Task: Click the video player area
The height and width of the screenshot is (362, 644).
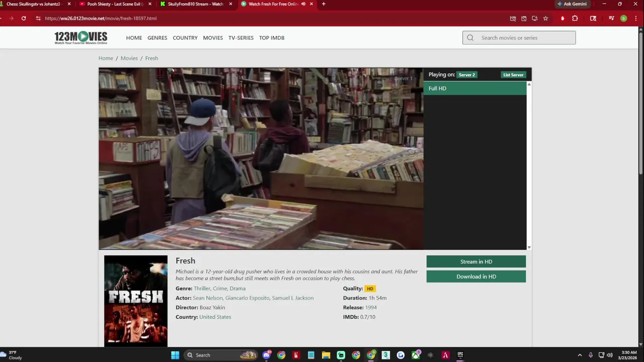Action: [x=261, y=159]
